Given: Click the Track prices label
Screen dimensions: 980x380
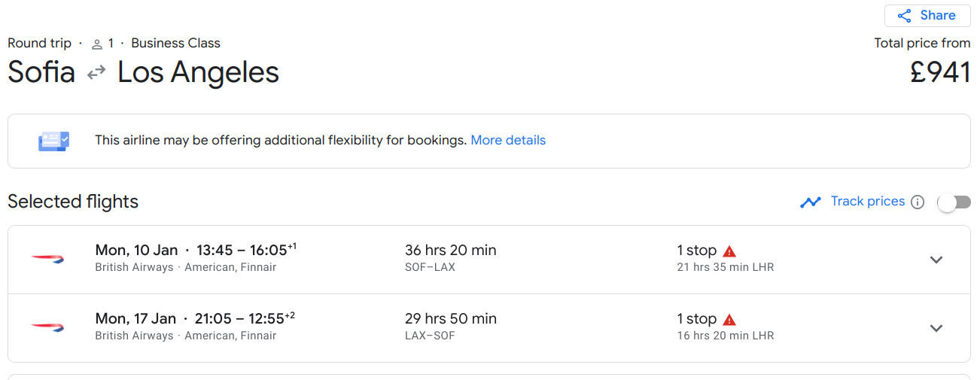Looking at the screenshot, I should [868, 201].
